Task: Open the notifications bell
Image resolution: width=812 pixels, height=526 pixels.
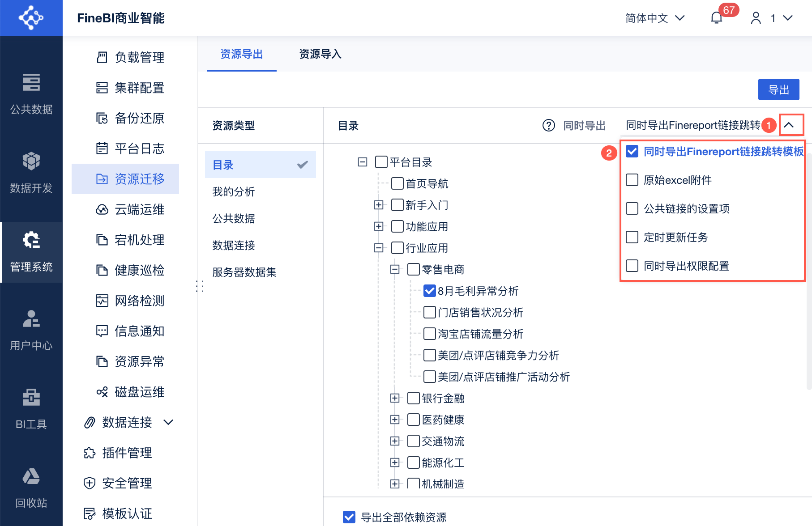Action: 717,18
